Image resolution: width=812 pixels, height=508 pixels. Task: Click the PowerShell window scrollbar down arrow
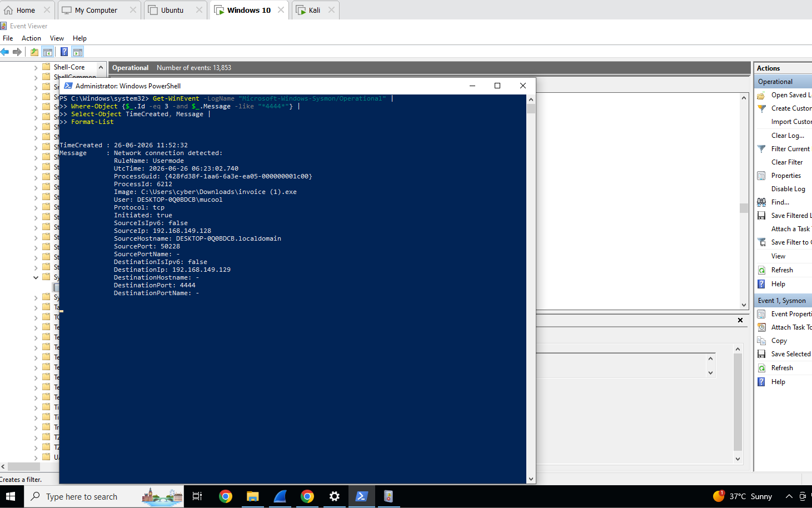[531, 479]
